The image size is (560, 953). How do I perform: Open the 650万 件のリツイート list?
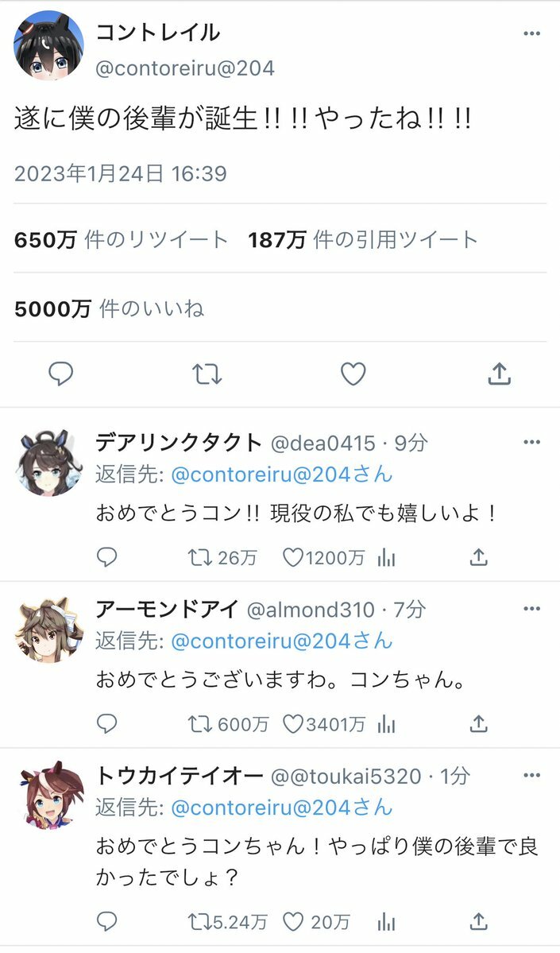[x=121, y=240]
